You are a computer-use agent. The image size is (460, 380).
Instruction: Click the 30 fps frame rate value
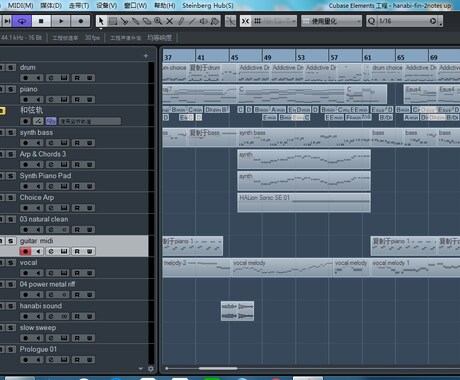[92, 38]
